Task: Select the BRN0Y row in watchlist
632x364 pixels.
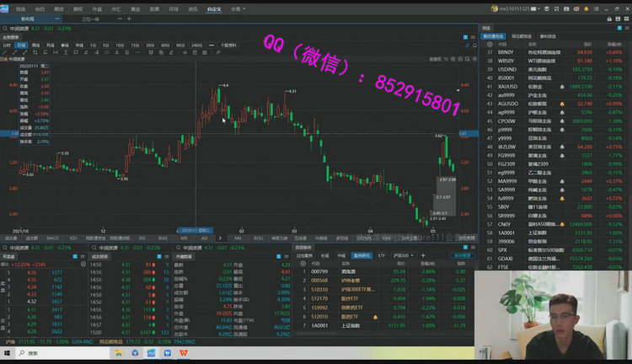Action: (x=506, y=52)
